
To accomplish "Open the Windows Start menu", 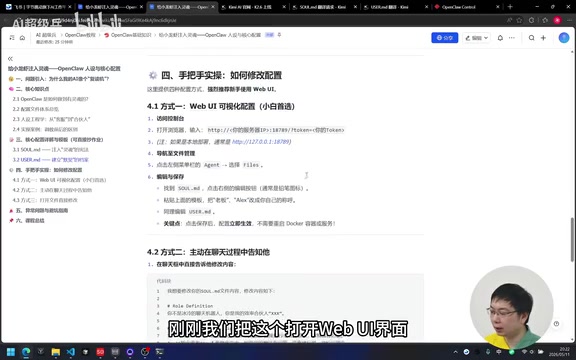I will pos(11,352).
